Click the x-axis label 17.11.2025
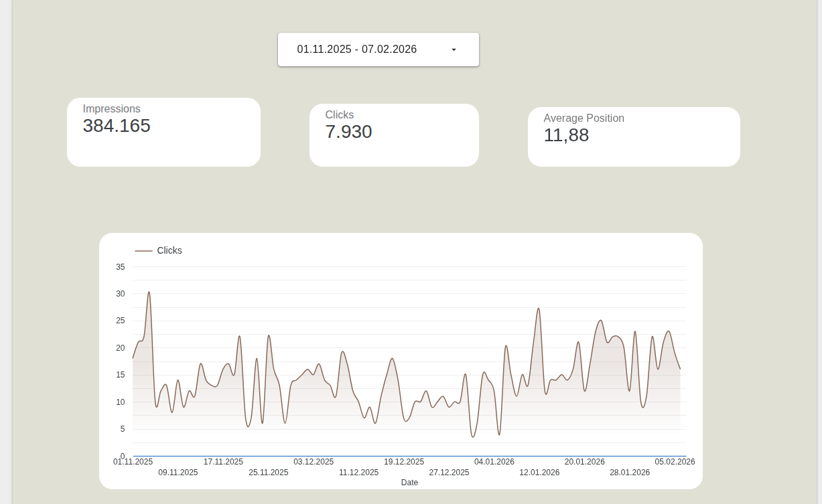Viewport: 822px width, 504px height. point(223,462)
